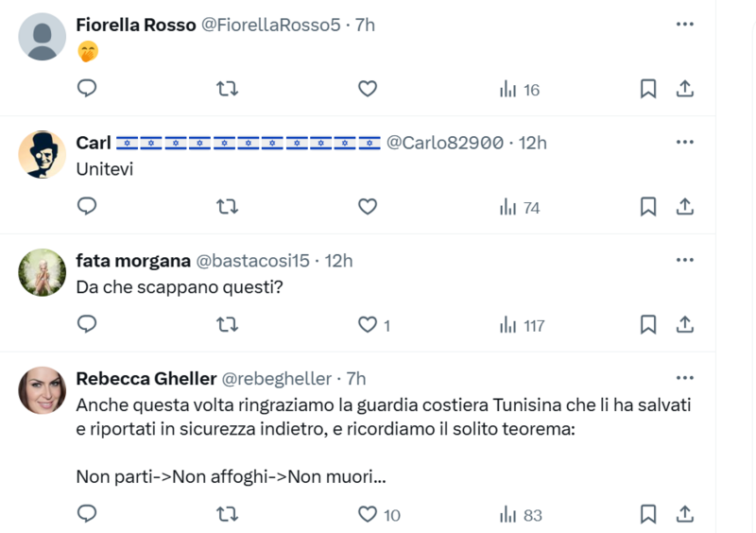Open more options menu on Carl's tweet
Viewport: 756px width, 533px height.
[685, 143]
